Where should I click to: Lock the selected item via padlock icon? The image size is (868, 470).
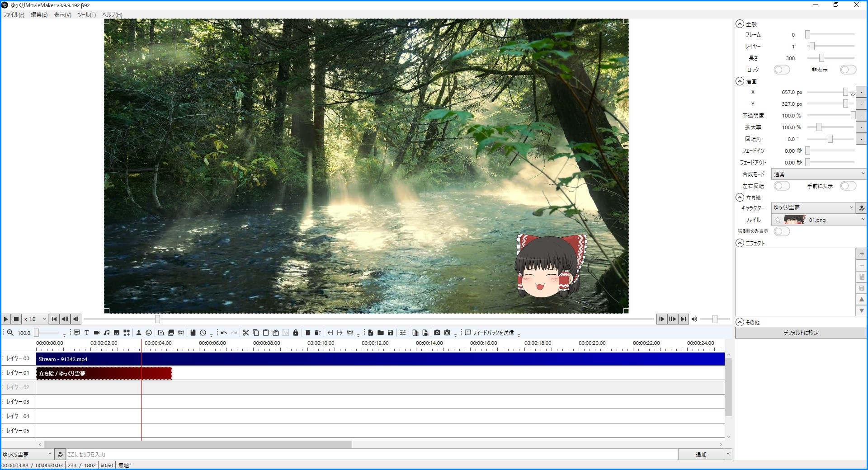pyautogui.click(x=296, y=333)
